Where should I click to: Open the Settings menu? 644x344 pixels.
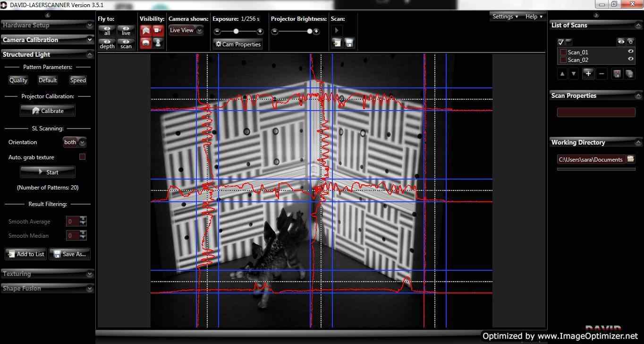pyautogui.click(x=505, y=17)
